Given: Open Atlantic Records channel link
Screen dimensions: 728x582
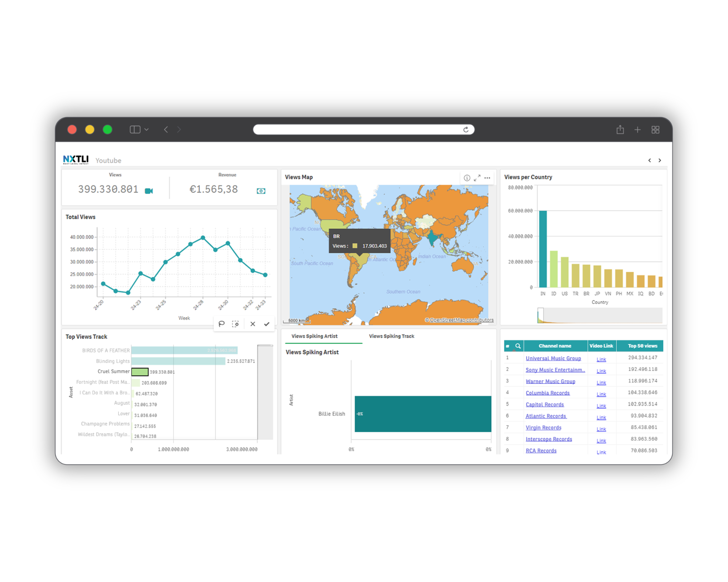Looking at the screenshot, I should (x=546, y=416).
